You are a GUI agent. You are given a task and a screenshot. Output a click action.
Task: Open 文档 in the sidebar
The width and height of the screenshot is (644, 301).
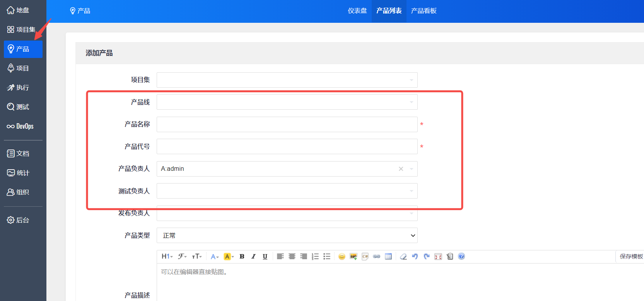[x=18, y=154]
